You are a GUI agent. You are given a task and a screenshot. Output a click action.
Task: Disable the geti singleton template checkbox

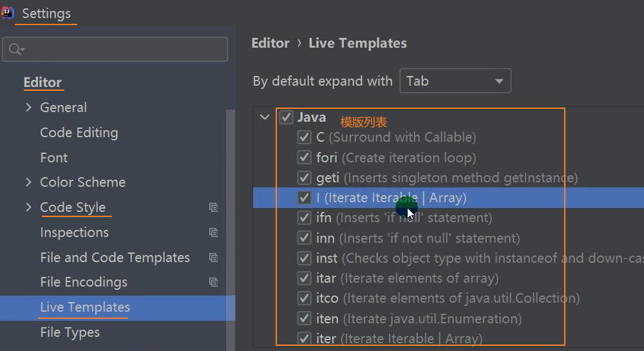[305, 178]
